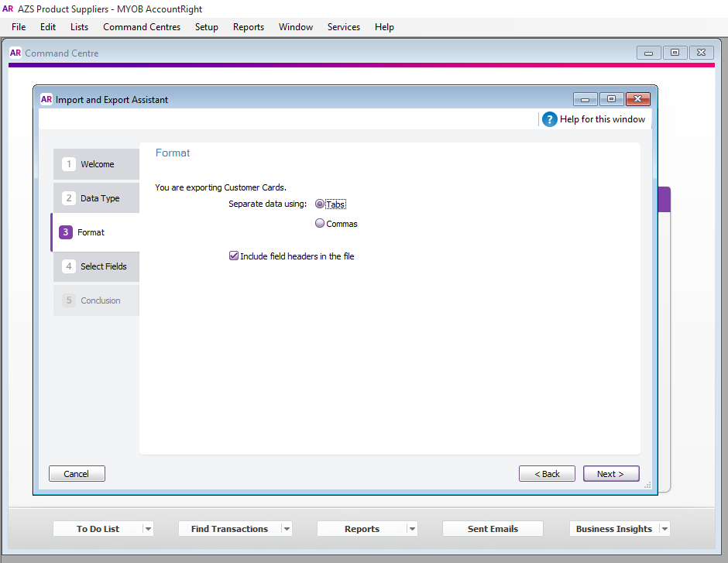Minimize the Import and Export Assistant window

(x=585, y=99)
